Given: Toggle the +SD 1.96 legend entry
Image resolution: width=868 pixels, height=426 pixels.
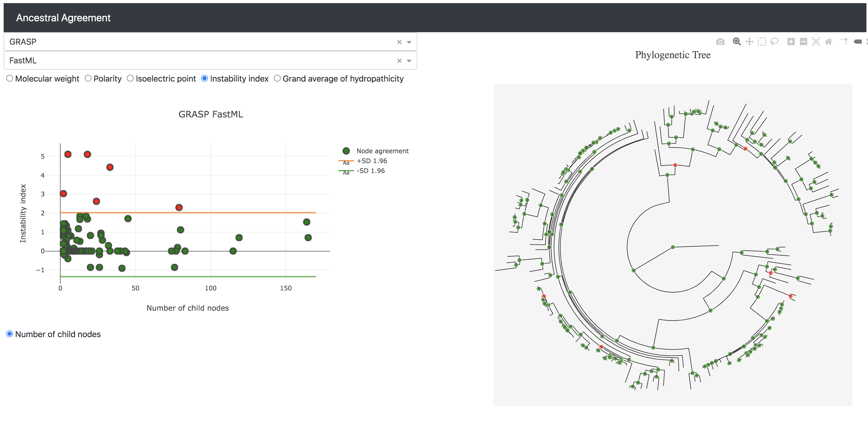Looking at the screenshot, I should click(x=371, y=161).
